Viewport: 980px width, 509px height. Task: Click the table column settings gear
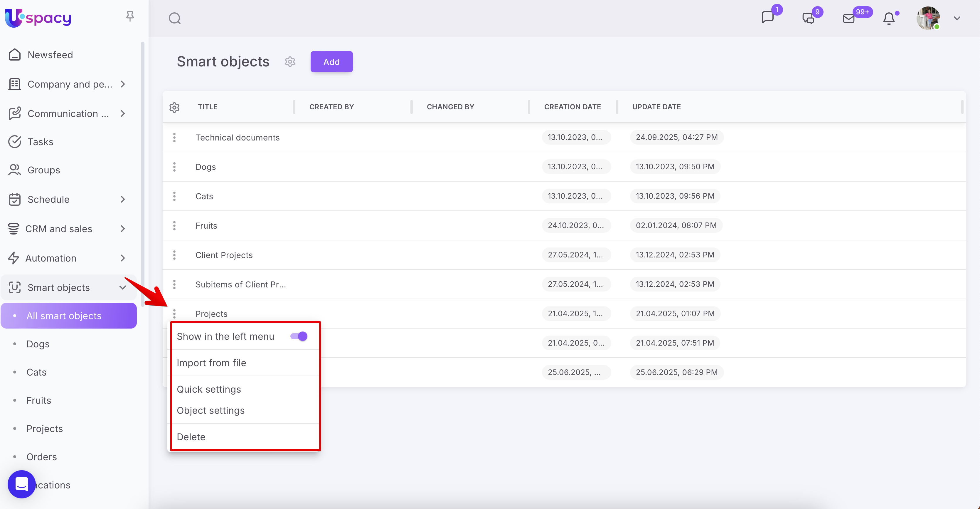coord(174,107)
